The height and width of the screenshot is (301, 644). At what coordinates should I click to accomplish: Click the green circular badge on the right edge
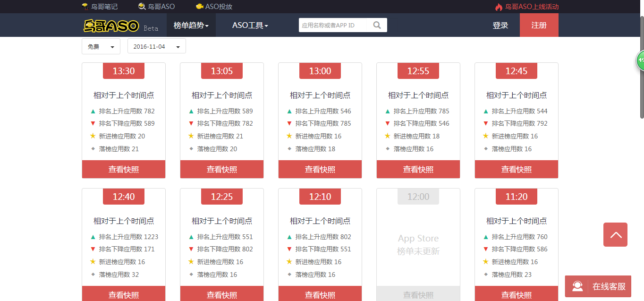[x=641, y=60]
